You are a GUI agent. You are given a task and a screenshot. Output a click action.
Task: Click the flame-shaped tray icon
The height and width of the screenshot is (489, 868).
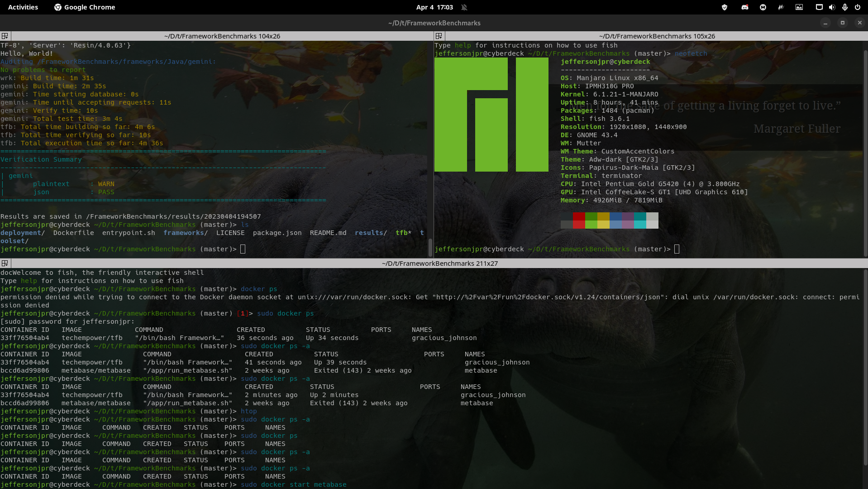[781, 7]
